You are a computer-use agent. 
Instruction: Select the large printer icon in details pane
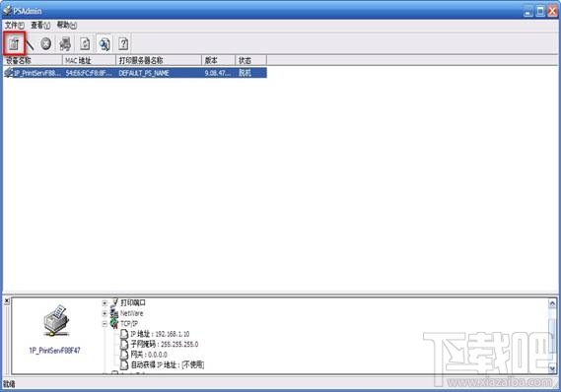tap(55, 320)
